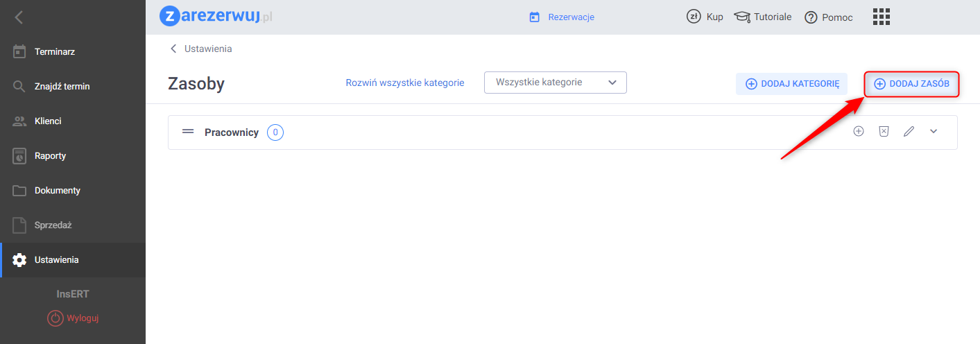980x344 pixels.
Task: Expand the Pracownicy category chevron
Action: point(934,131)
